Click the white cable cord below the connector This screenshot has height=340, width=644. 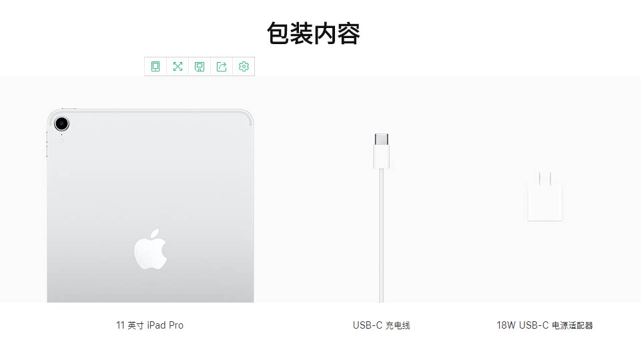pos(382,235)
